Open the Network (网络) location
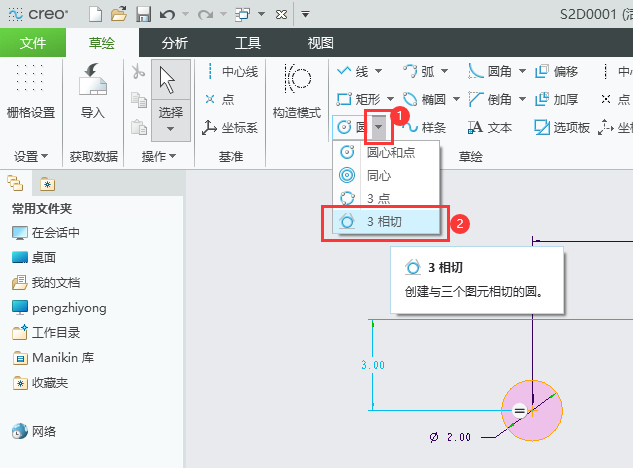633x468 pixels. [x=34, y=432]
